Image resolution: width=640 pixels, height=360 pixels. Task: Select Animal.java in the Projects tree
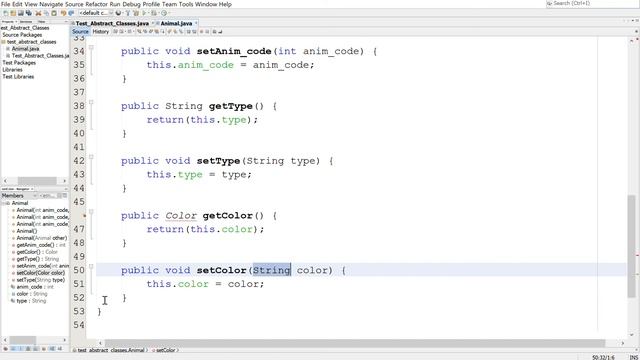pos(25,49)
